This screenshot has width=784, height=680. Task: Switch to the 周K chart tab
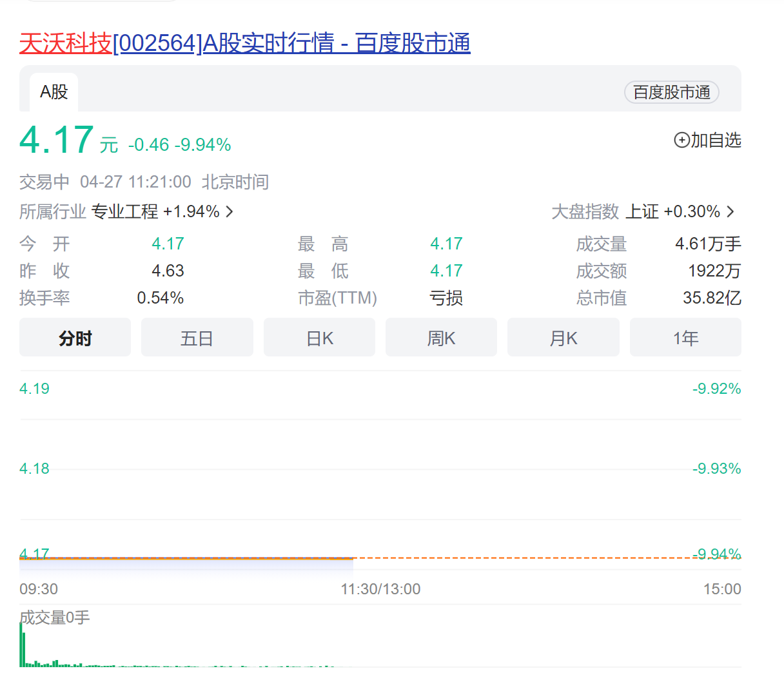tap(442, 338)
